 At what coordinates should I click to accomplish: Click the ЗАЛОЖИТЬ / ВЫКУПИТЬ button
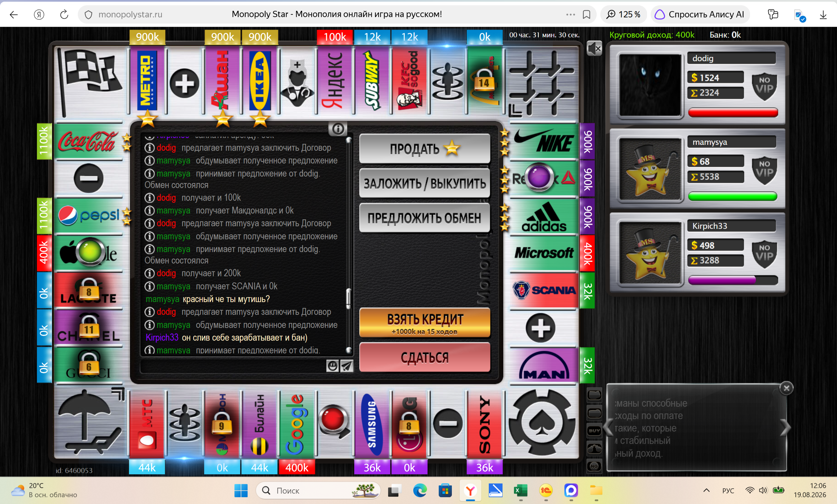425,183
